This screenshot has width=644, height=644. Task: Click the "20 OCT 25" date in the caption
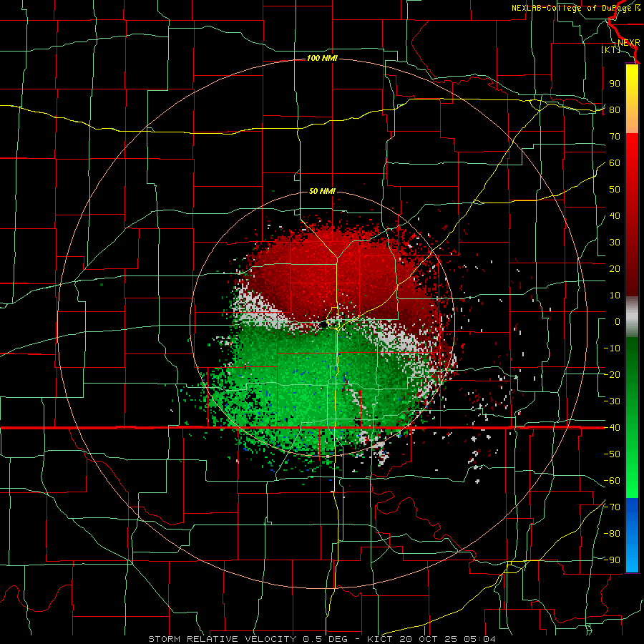point(427,639)
